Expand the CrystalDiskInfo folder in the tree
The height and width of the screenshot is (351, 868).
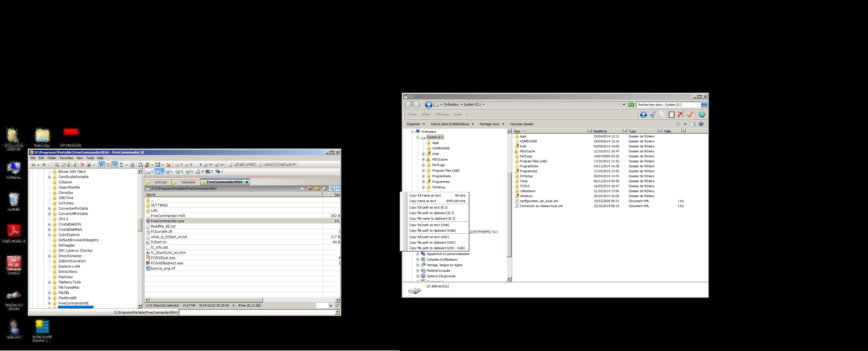[x=49, y=224]
